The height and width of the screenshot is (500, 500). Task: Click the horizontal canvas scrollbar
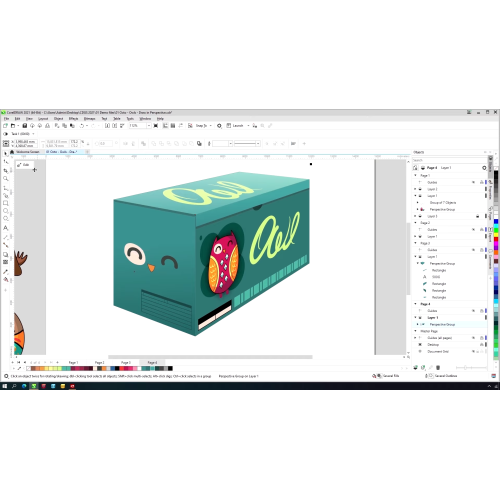(x=210, y=357)
